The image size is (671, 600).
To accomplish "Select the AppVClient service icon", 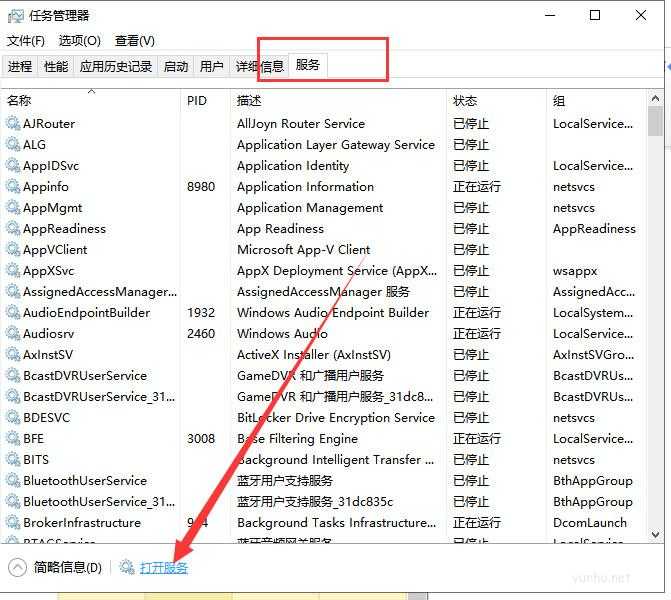I will 13,250.
